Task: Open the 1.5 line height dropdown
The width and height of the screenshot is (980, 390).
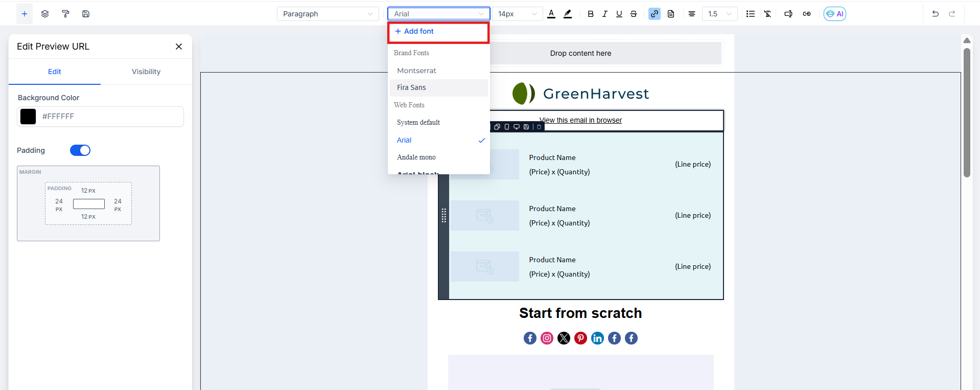Action: (x=719, y=14)
